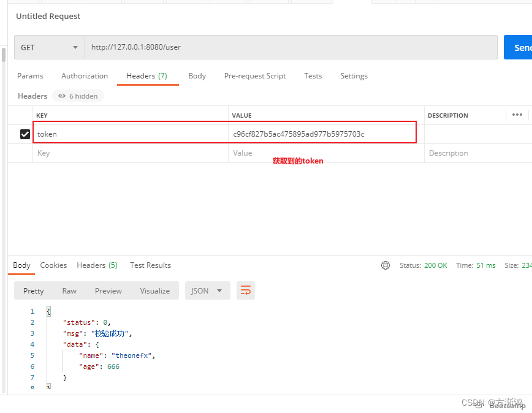Click the wrap lines icon in response toolbar

[x=246, y=290]
